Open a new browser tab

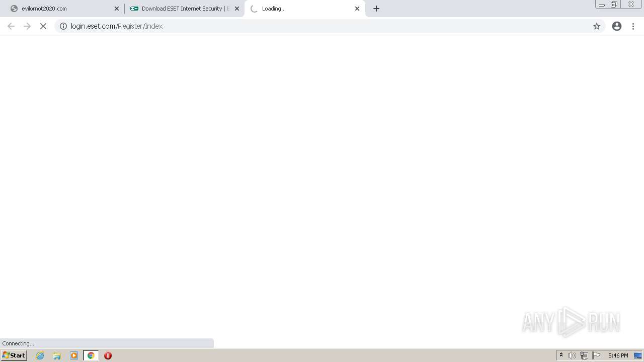pyautogui.click(x=376, y=9)
